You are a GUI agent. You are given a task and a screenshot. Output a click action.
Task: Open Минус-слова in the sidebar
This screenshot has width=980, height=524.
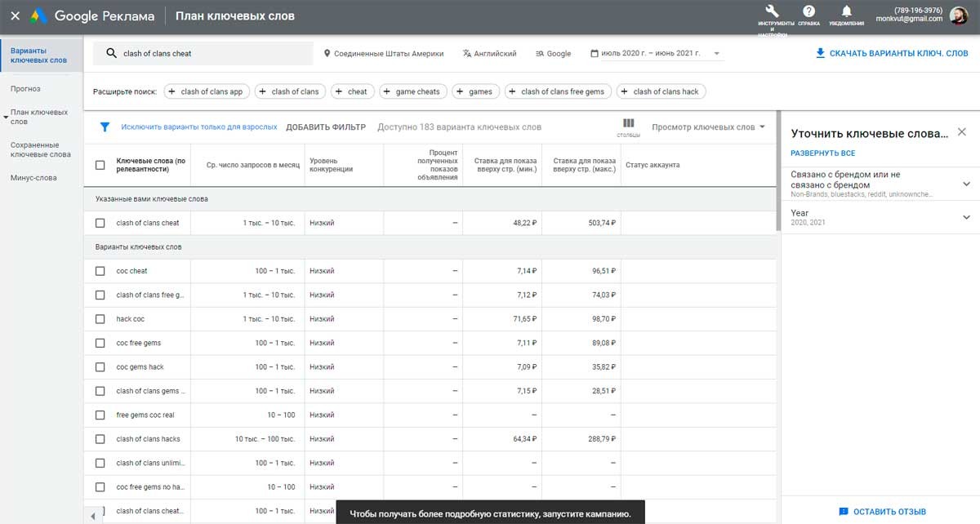click(x=33, y=178)
